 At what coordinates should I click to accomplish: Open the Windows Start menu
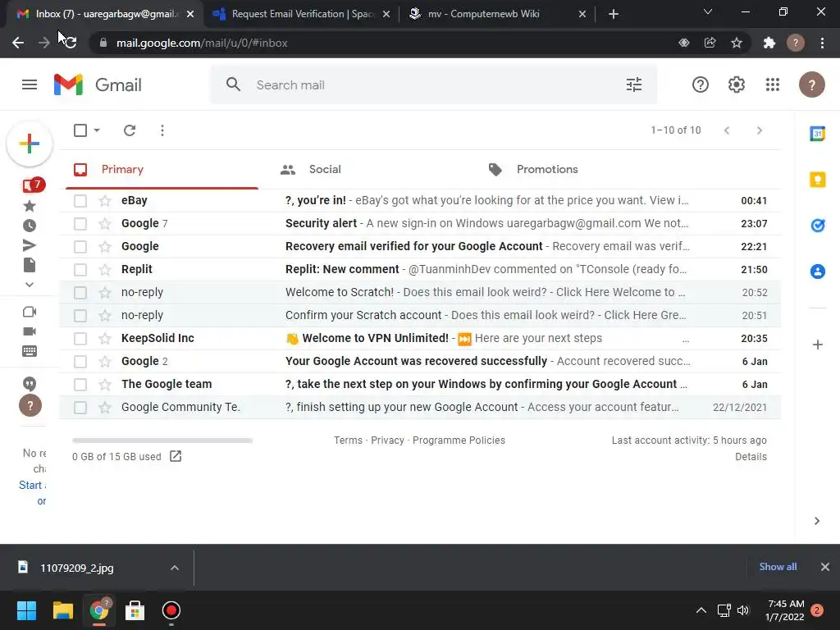pyautogui.click(x=26, y=610)
